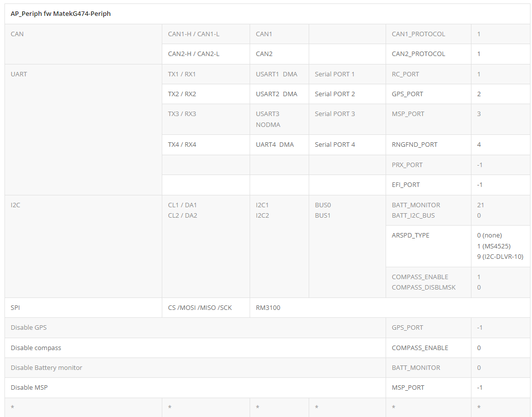
Task: Click the 'SPI' row header cell
Action: 83,308
